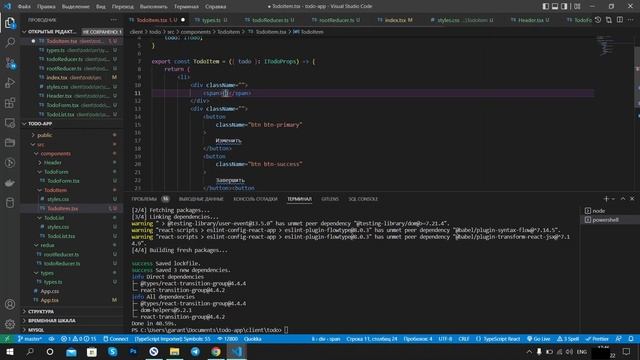The image size is (640, 360).
Task: Click Пробелов: 4 indentation setting
Action: pyautogui.click(x=418, y=339)
